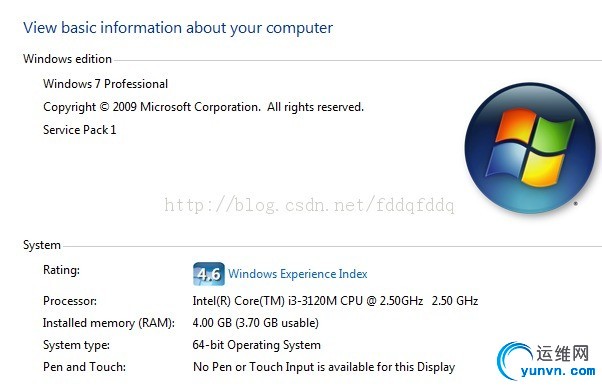Click the Windows 7 logo orb
The height and width of the screenshot is (388, 602).
point(530,148)
